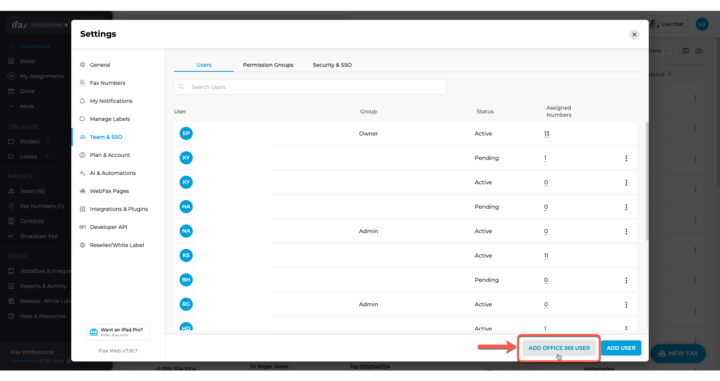720x381 pixels.
Task: Open Manage Labels settings
Action: click(x=109, y=118)
